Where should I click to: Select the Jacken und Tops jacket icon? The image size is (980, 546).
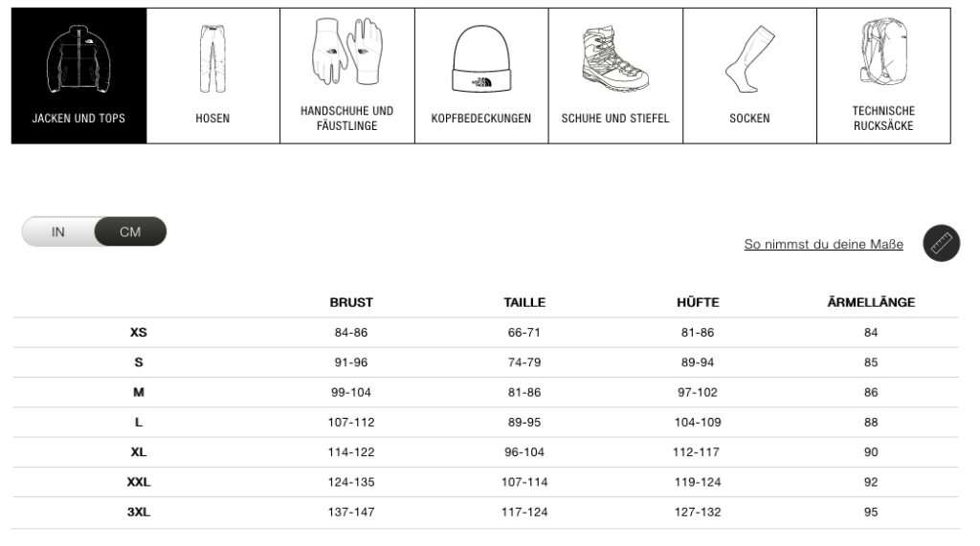point(78,59)
